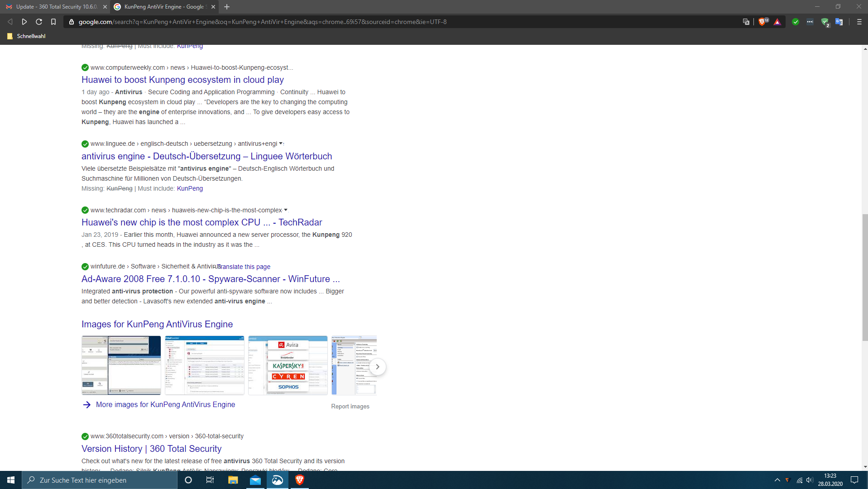This screenshot has height=489, width=868.
Task: Open the translate page icon in address bar
Action: [x=746, y=22]
